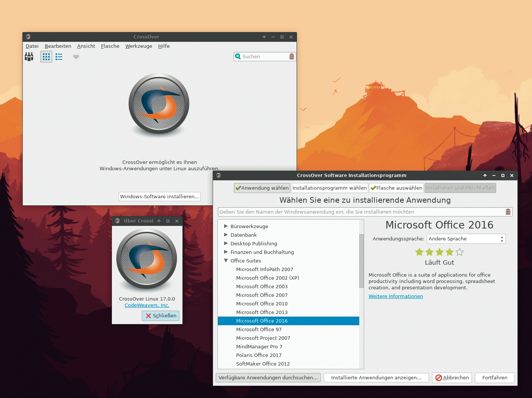
Task: Open the Anwendungssprache language dropdown
Action: 466,239
